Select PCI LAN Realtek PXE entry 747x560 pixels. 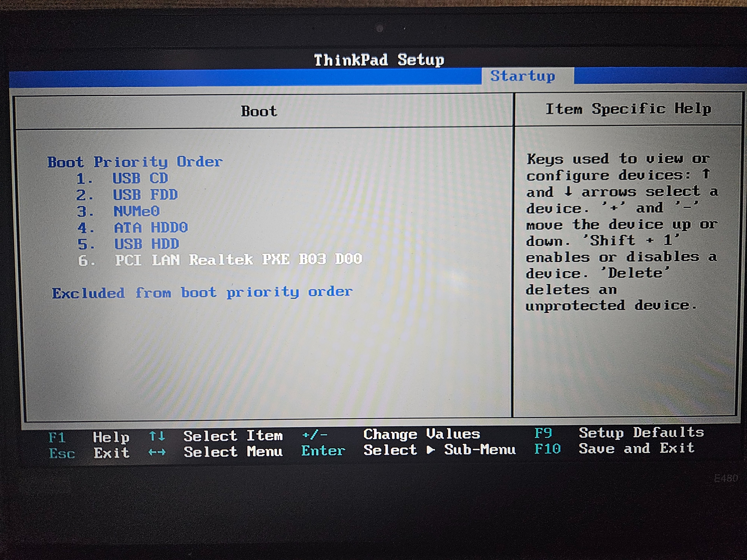pos(238,260)
